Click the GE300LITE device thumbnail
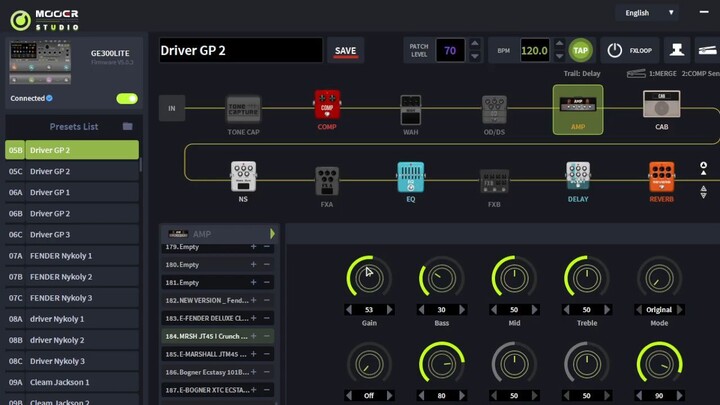The width and height of the screenshot is (720, 405). point(40,62)
